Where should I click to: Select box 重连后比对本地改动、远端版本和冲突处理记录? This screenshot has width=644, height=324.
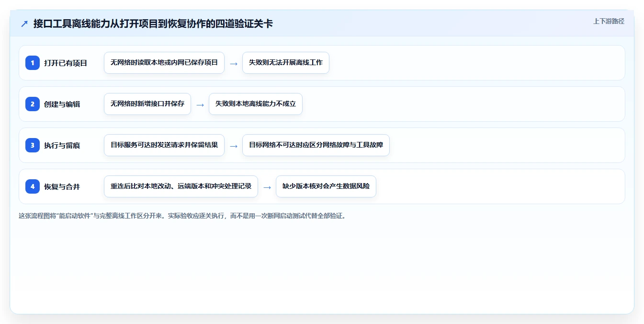[x=181, y=186]
